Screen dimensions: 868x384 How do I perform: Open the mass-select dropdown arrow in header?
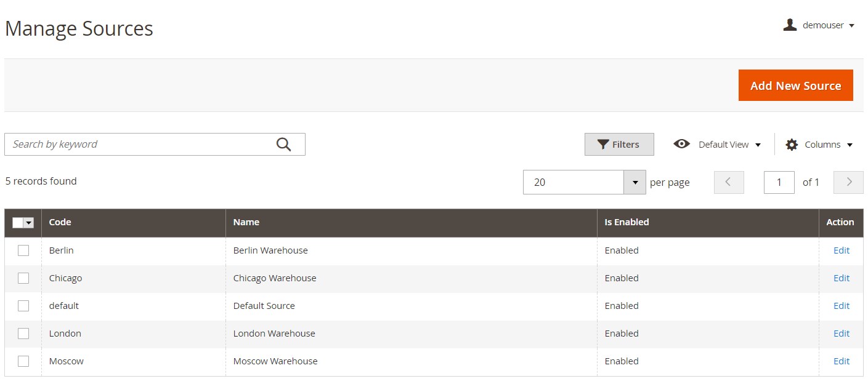click(x=29, y=223)
